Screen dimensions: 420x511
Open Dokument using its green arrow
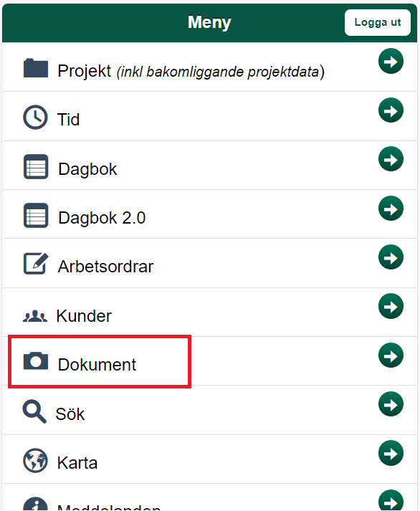(391, 355)
